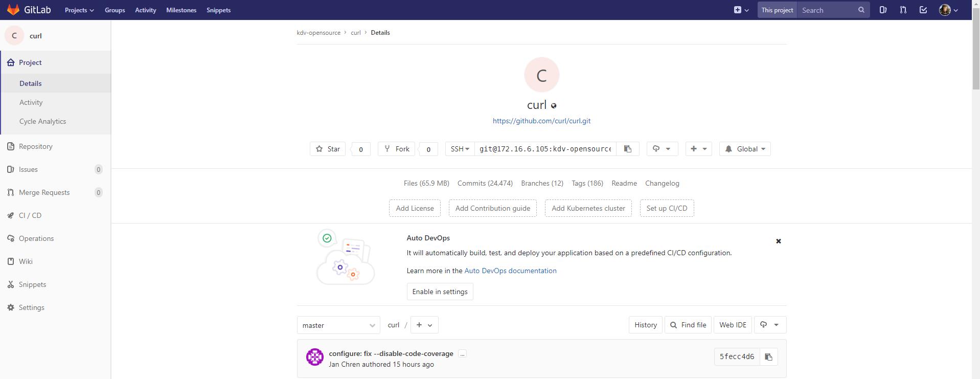Click the Operations icon in sidebar

click(x=11, y=238)
